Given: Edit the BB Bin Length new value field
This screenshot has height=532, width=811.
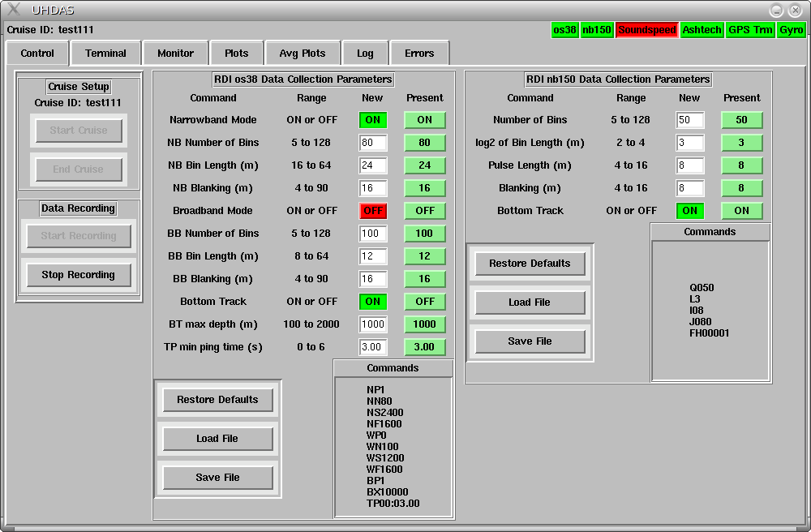Looking at the screenshot, I should pos(373,256).
